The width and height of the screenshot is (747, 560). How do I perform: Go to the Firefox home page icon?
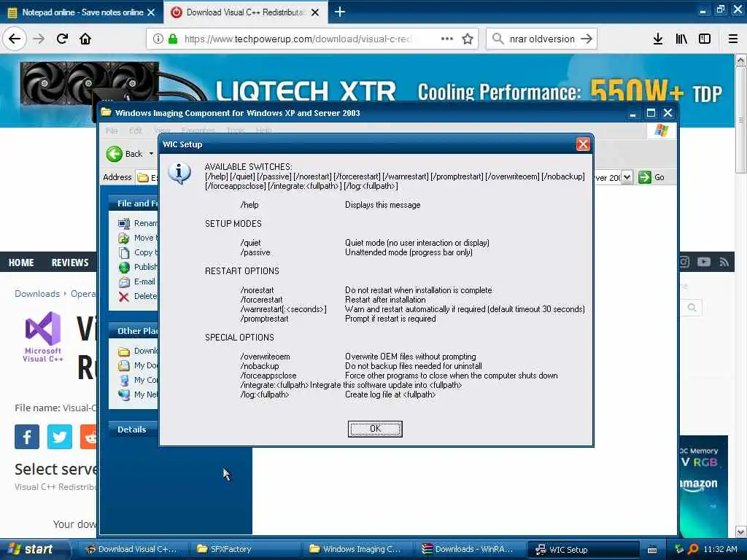click(85, 39)
